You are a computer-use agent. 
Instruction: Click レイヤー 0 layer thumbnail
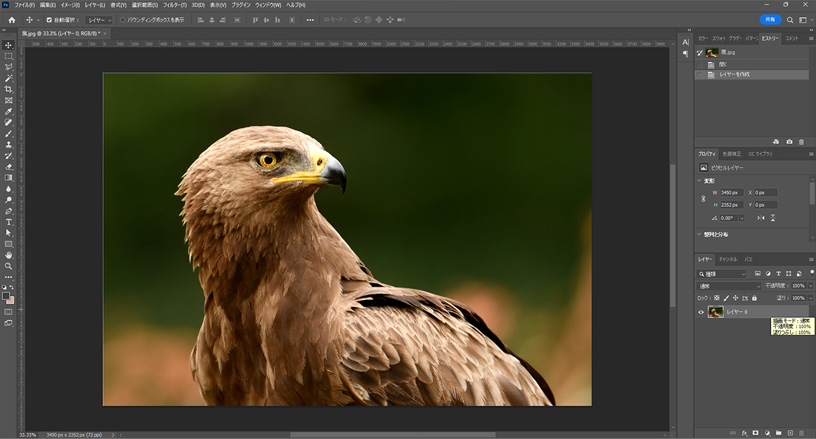[716, 312]
